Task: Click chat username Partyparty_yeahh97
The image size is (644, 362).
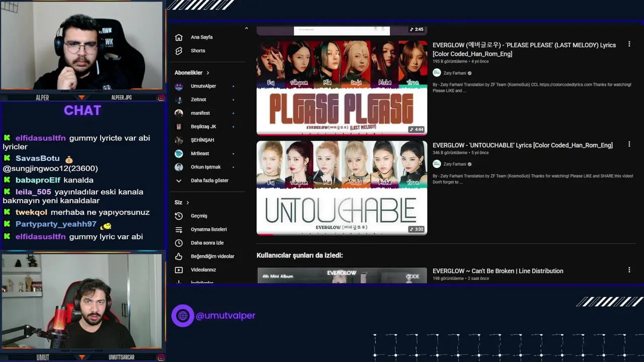Action: pyautogui.click(x=56, y=224)
